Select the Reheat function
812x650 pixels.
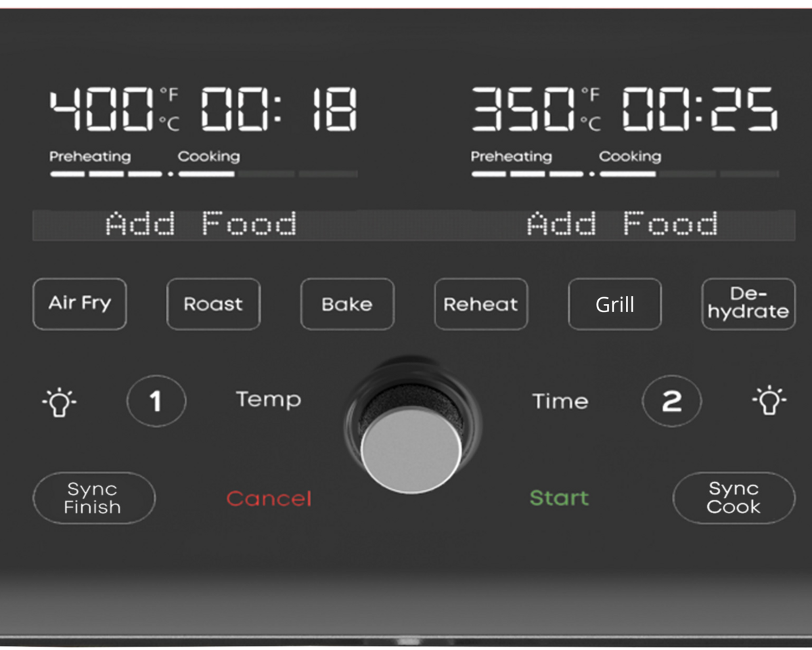click(x=481, y=304)
